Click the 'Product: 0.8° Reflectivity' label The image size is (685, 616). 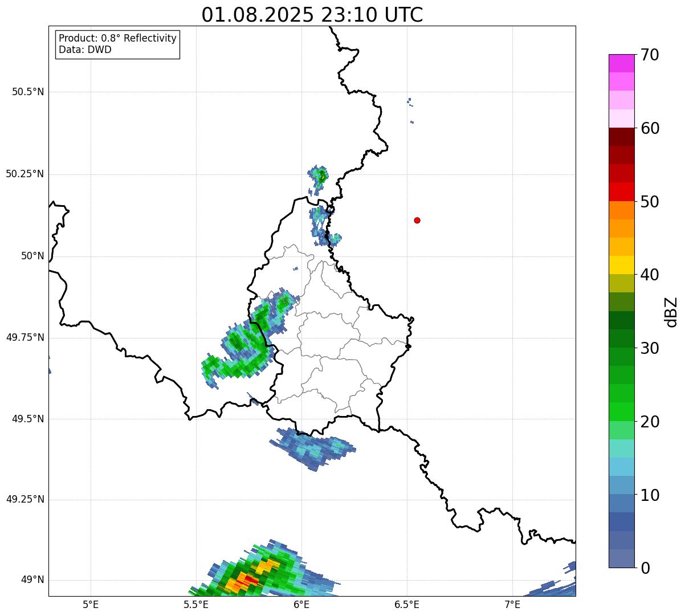118,38
